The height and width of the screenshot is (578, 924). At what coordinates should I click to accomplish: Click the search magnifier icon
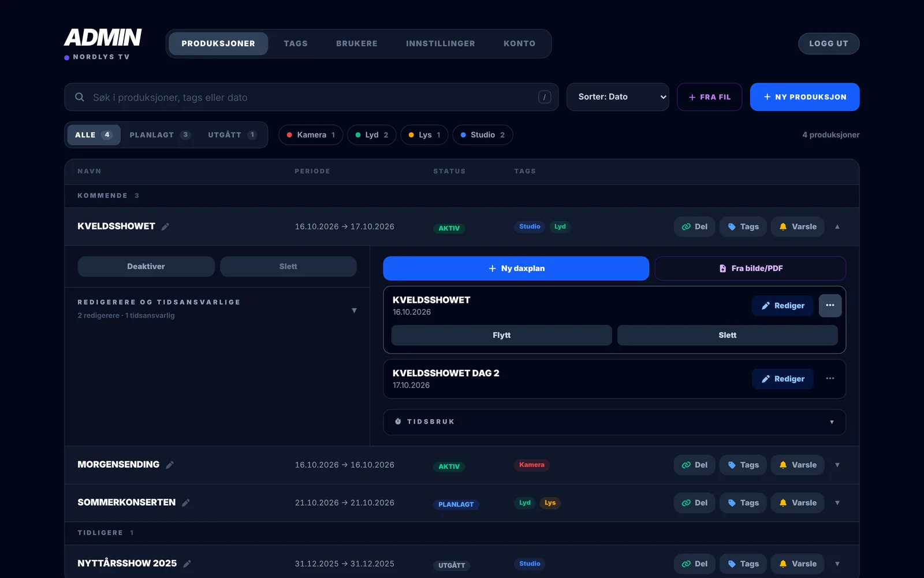click(80, 97)
